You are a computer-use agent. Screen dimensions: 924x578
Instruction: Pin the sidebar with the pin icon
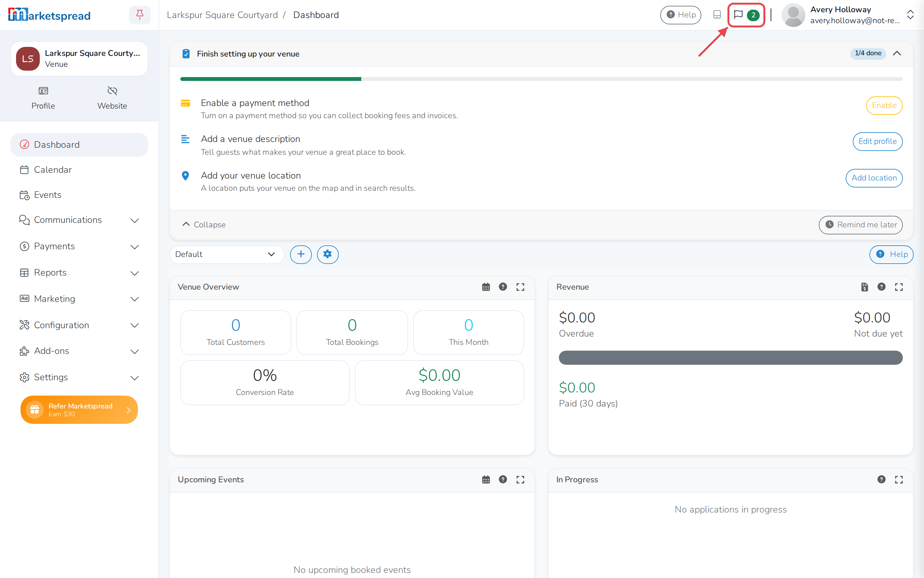tap(140, 15)
